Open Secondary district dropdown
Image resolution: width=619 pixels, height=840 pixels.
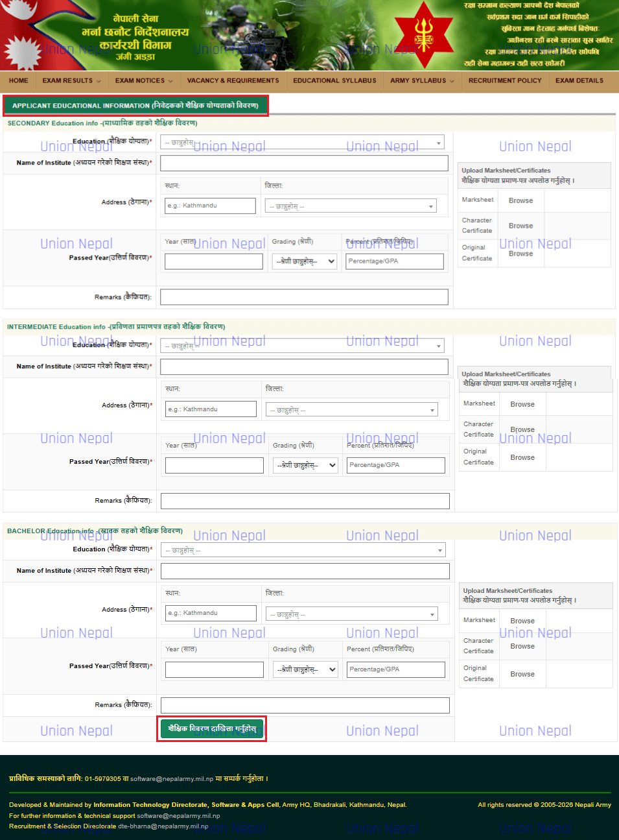click(351, 206)
